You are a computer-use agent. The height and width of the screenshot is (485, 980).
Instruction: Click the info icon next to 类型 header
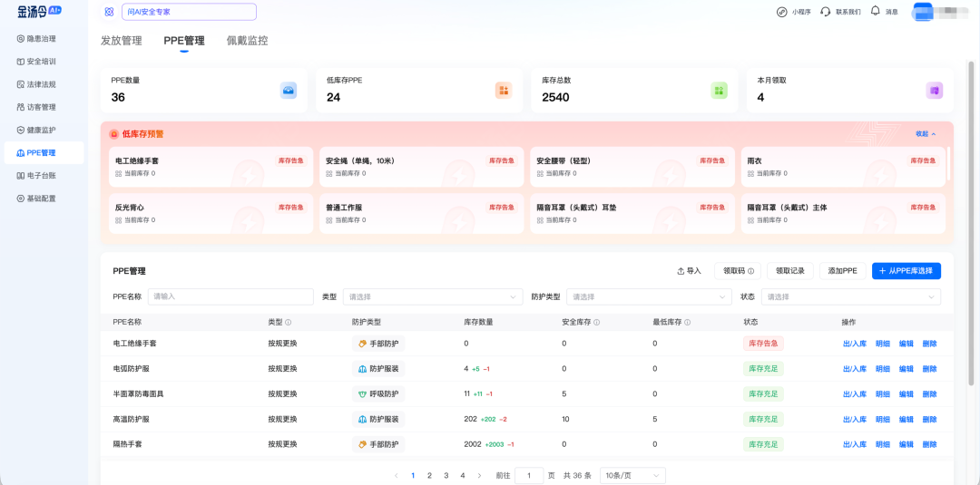tap(289, 323)
